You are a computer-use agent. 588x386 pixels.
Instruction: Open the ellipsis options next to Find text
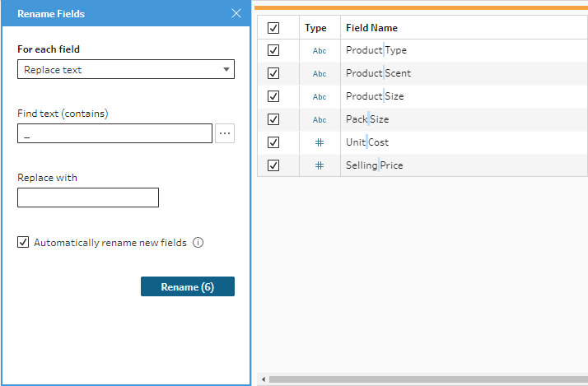[225, 133]
